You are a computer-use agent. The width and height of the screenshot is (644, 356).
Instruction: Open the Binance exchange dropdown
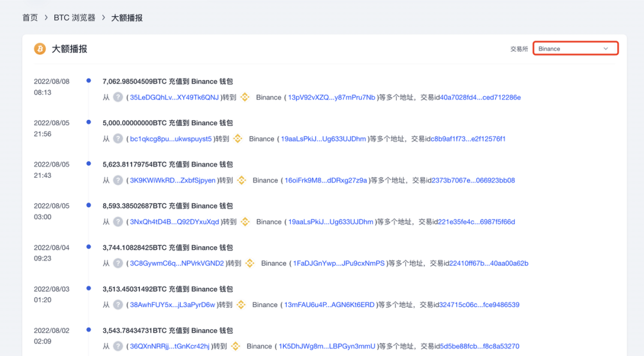[575, 48]
